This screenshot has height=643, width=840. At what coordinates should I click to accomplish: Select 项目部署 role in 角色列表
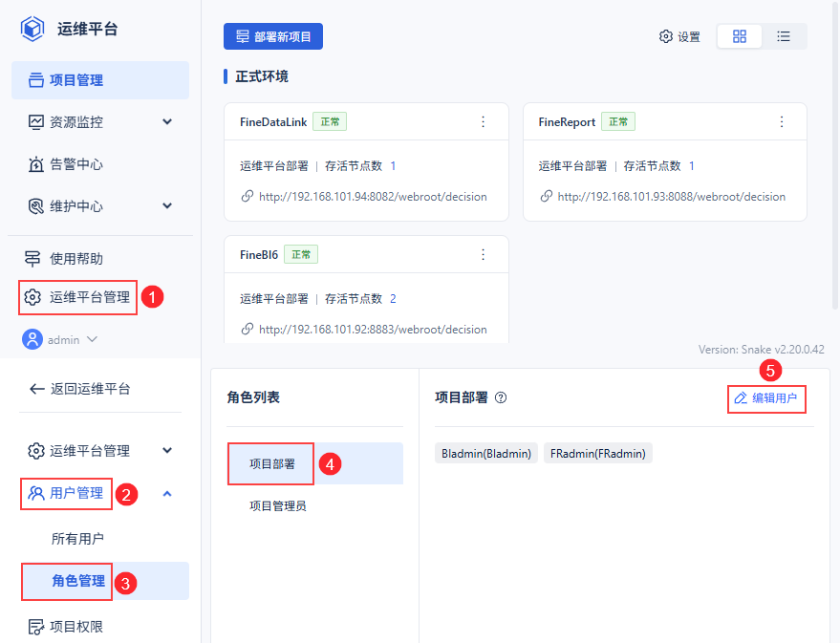coord(315,463)
